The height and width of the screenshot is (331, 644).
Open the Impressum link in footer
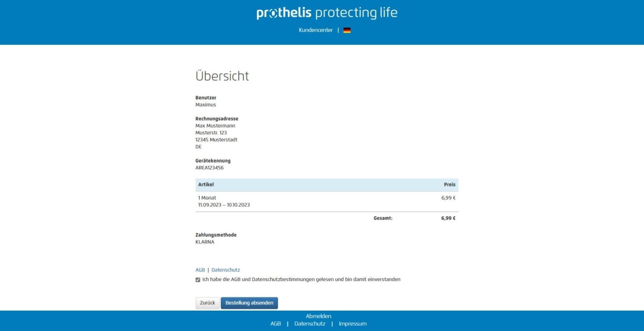tap(353, 324)
